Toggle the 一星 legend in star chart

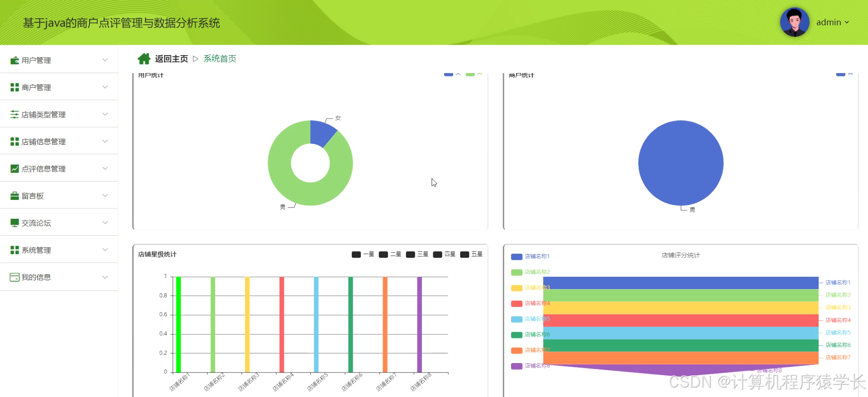(x=363, y=254)
